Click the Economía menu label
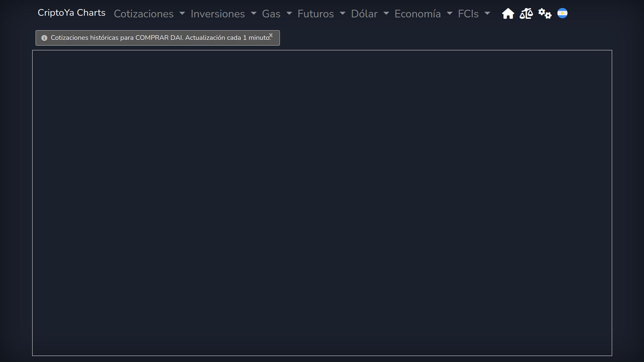This screenshot has height=362, width=644. pyautogui.click(x=417, y=14)
